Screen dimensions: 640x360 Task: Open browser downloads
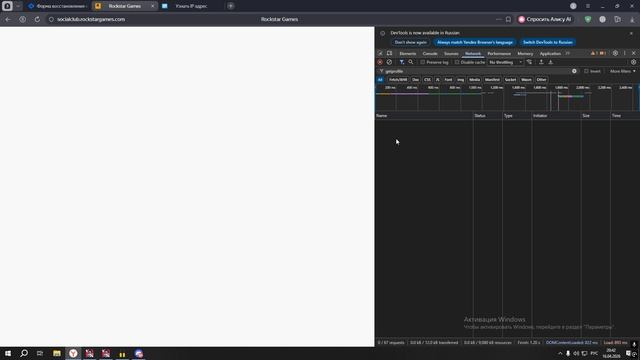click(x=632, y=19)
